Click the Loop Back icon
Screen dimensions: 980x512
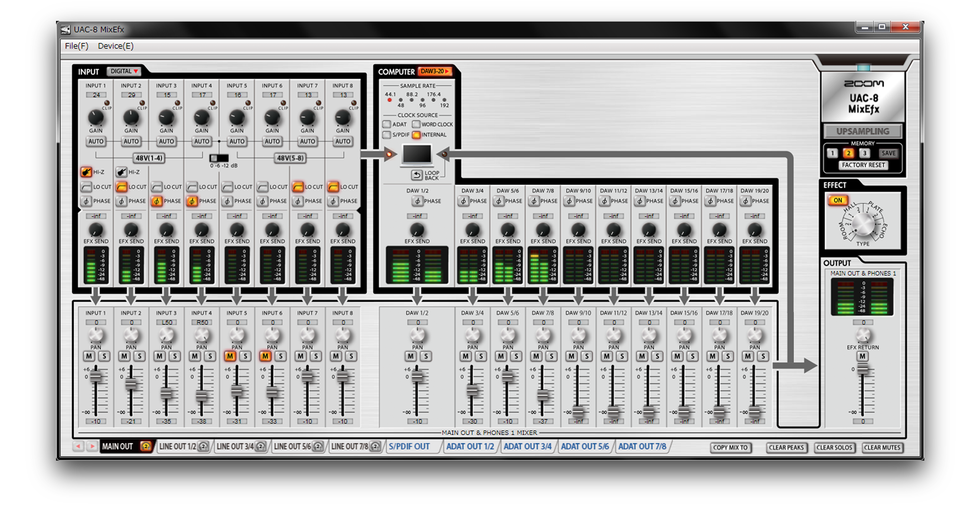[417, 175]
